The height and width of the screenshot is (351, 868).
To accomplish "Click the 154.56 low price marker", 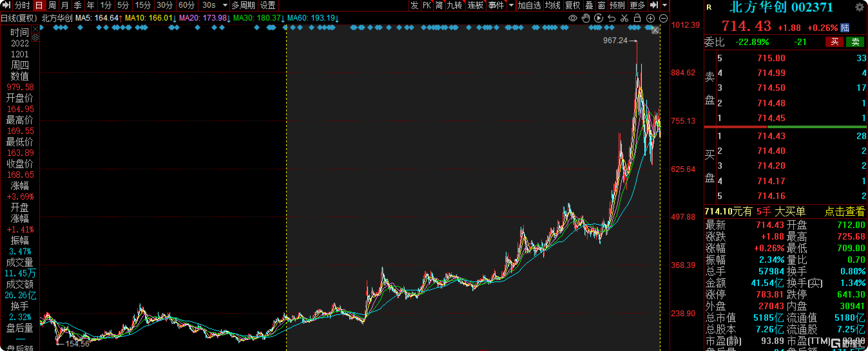I will coord(77,344).
